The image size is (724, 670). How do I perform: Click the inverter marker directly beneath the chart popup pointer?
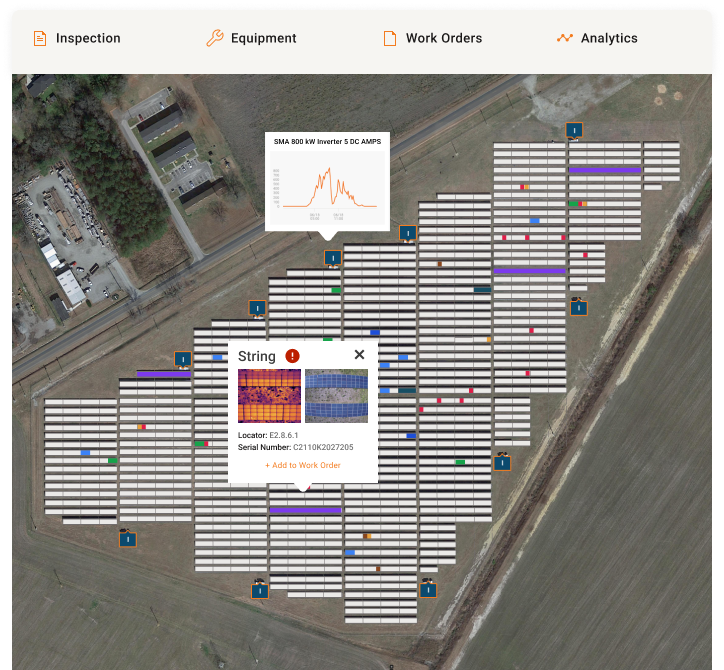(x=333, y=257)
